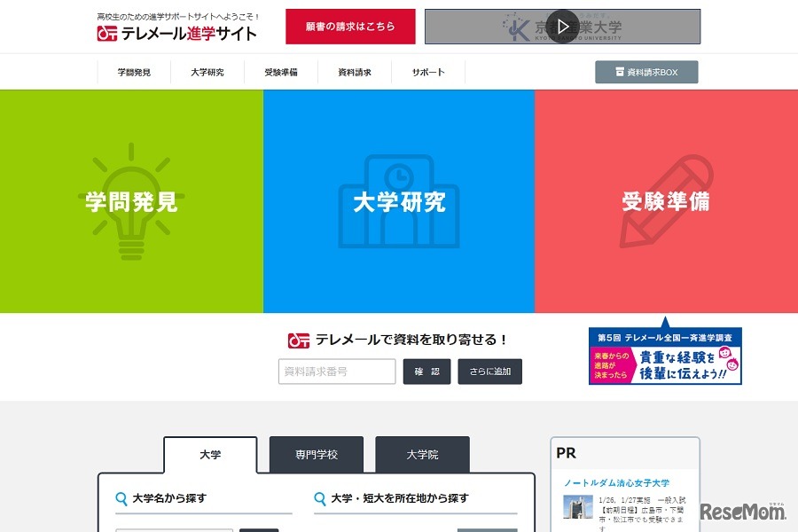
Task: Open the 大学院 tab
Action: 423,454
